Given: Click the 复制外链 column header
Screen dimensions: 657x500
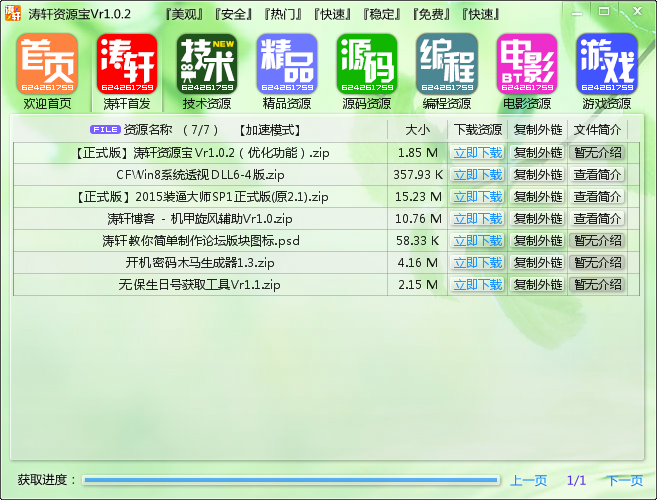Looking at the screenshot, I should (538, 130).
